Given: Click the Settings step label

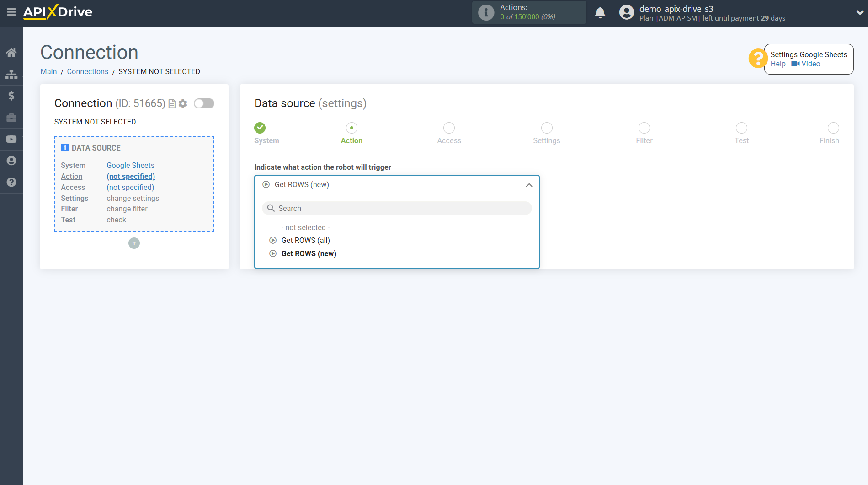Looking at the screenshot, I should [x=546, y=140].
